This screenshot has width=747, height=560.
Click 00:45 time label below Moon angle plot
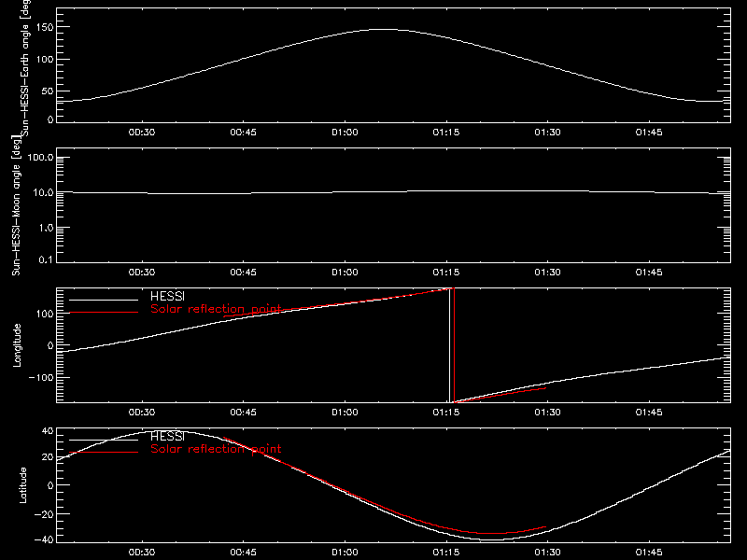point(244,273)
